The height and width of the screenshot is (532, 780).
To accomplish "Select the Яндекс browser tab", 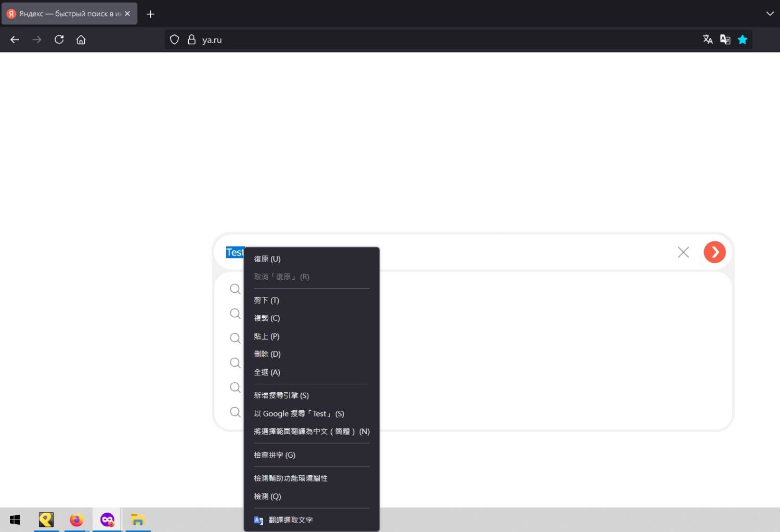I will tap(69, 14).
